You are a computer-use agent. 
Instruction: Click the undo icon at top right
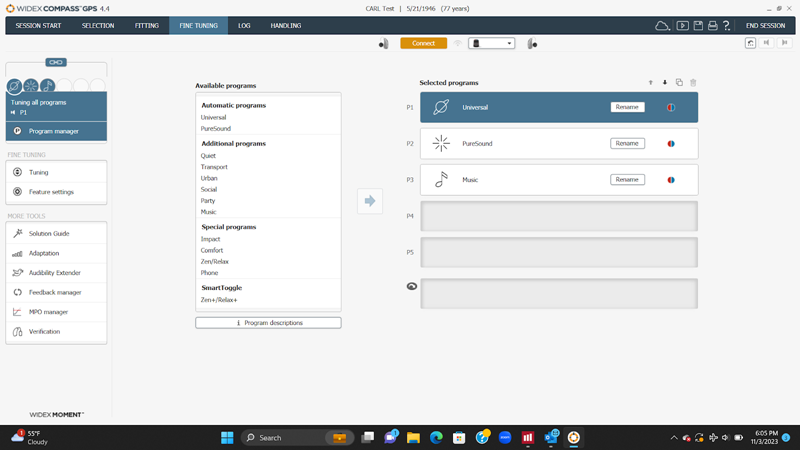point(750,43)
